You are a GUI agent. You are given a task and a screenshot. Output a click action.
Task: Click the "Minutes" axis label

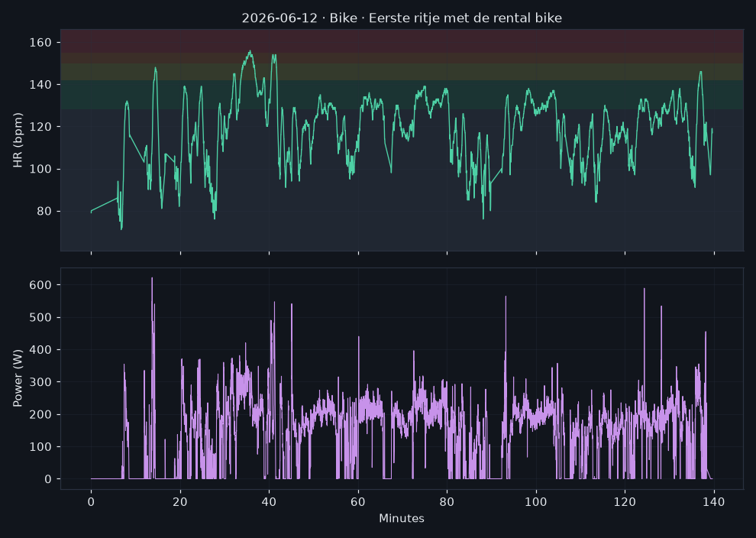tap(402, 519)
